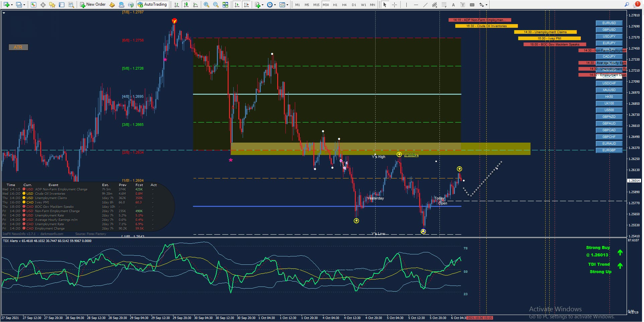The image size is (644, 322).
Task: Select the Text tool
Action: 453,5
